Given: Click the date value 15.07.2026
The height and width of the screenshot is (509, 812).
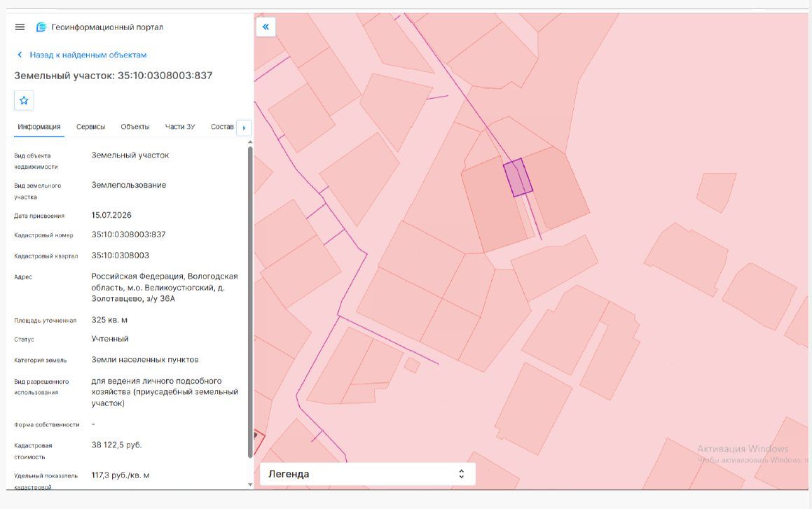Looking at the screenshot, I should (x=111, y=215).
